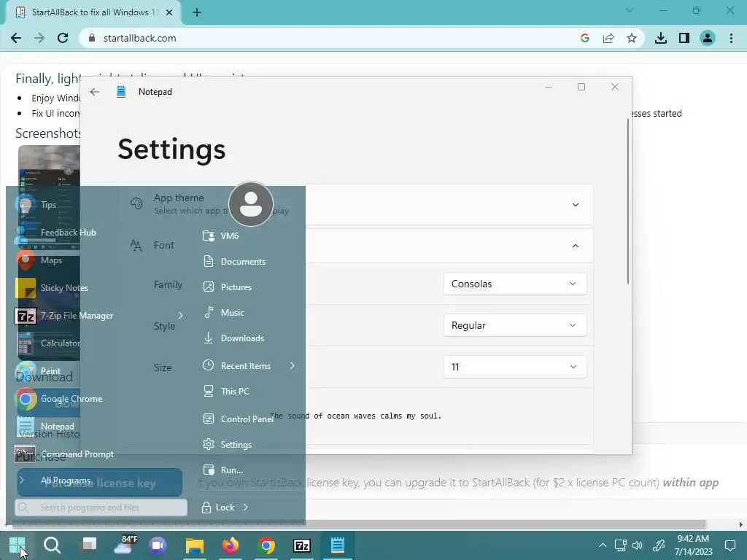Open Chrome profile avatar
This screenshot has height=560, width=747.
tap(708, 38)
